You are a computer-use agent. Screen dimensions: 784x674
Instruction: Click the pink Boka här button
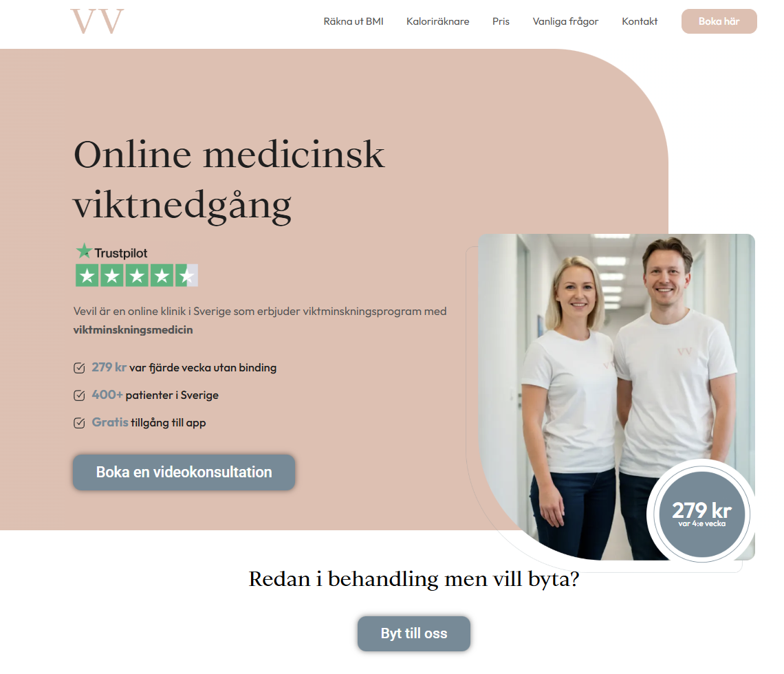719,21
